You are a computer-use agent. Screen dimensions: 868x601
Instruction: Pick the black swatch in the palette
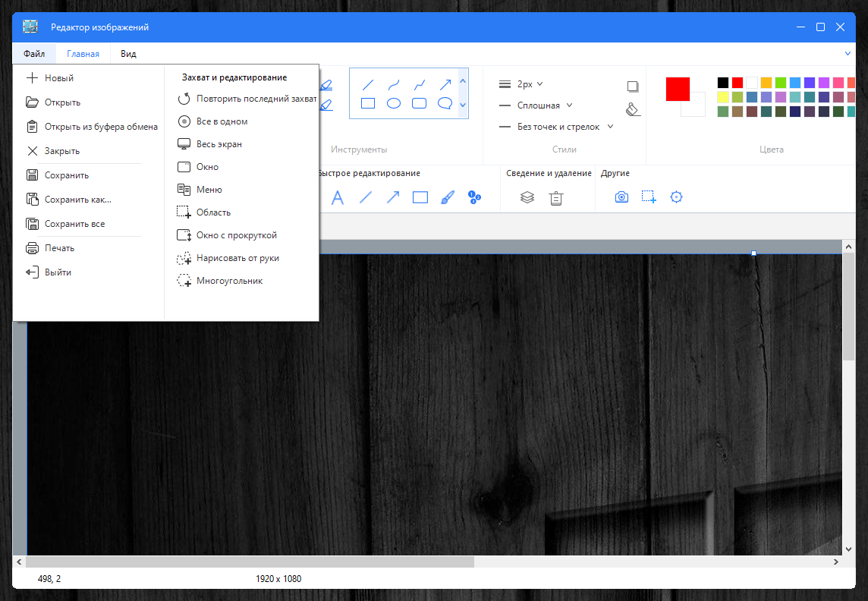[x=723, y=83]
